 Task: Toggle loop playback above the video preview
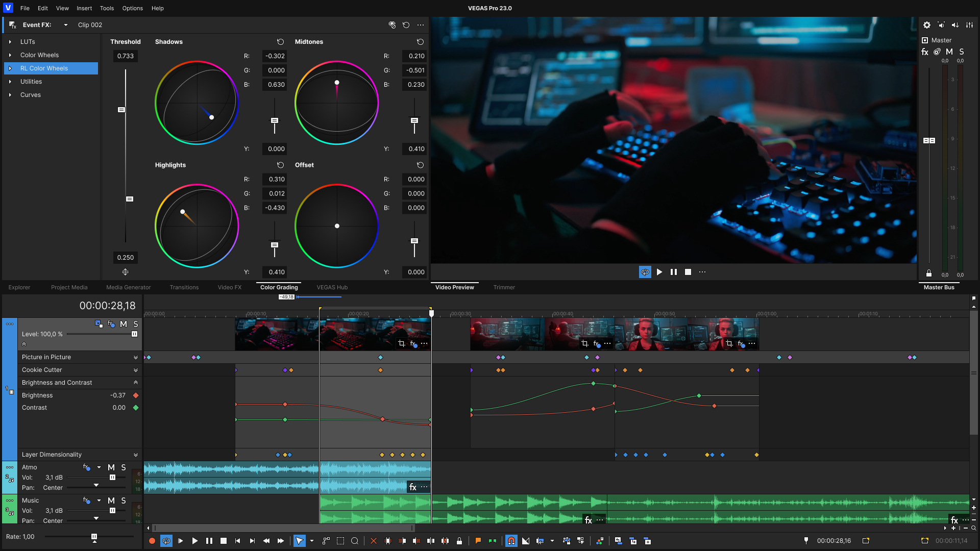coord(645,272)
